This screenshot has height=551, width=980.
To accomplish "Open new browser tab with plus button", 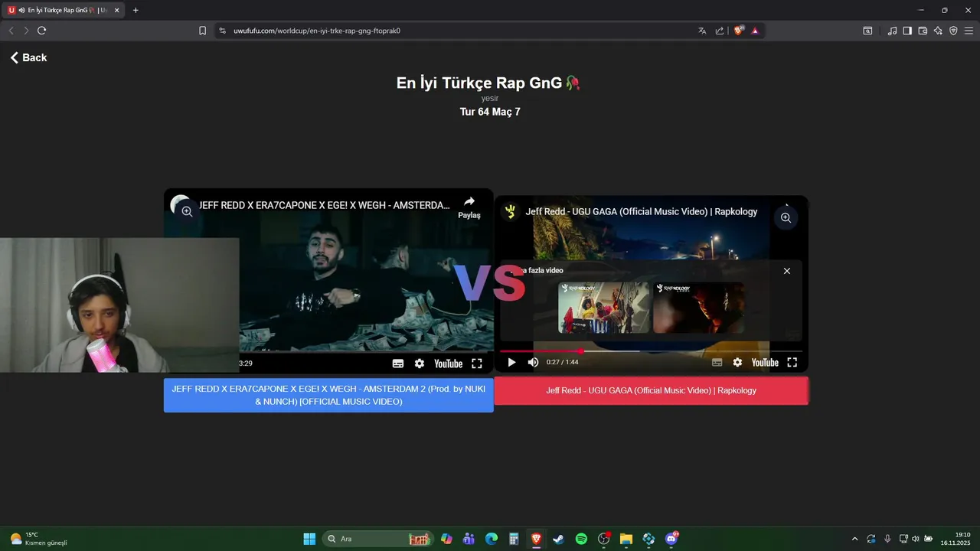I will coord(136,10).
